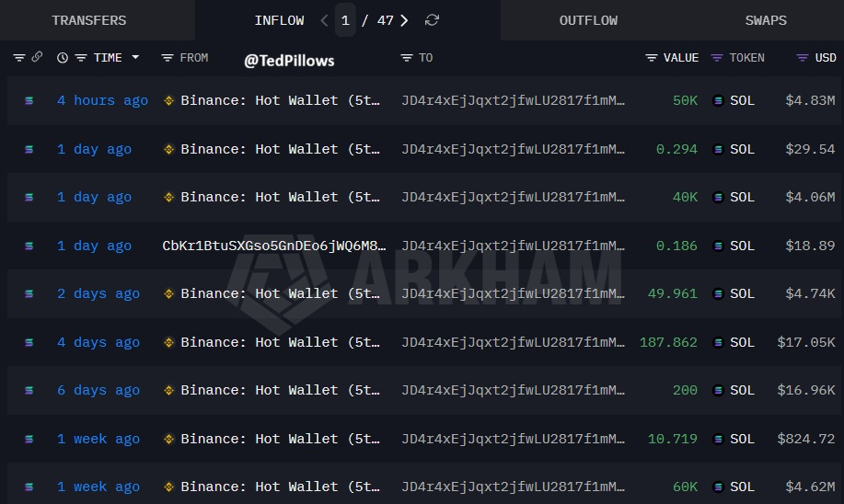The image size is (844, 504).
Task: Open recipient address in the $4.62M row
Action: 513,487
